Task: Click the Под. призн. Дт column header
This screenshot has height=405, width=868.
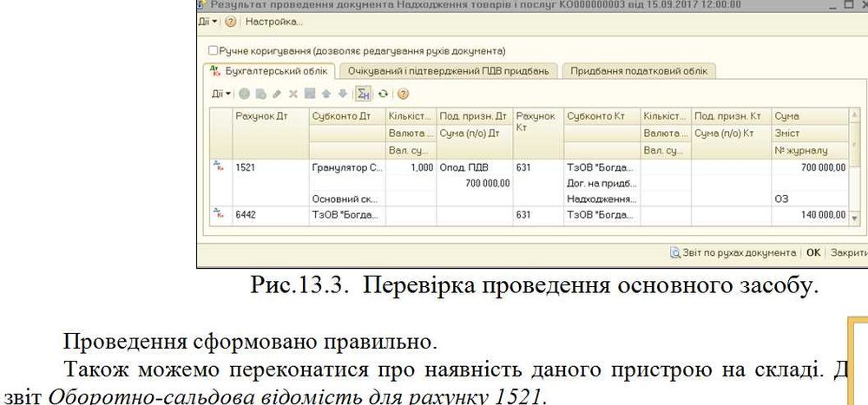Action: click(x=475, y=116)
